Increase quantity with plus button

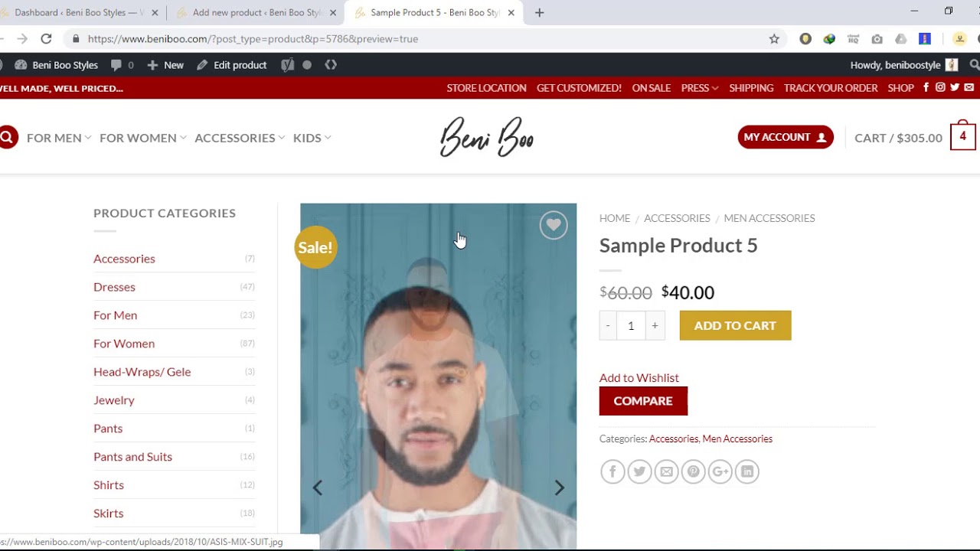(x=655, y=325)
